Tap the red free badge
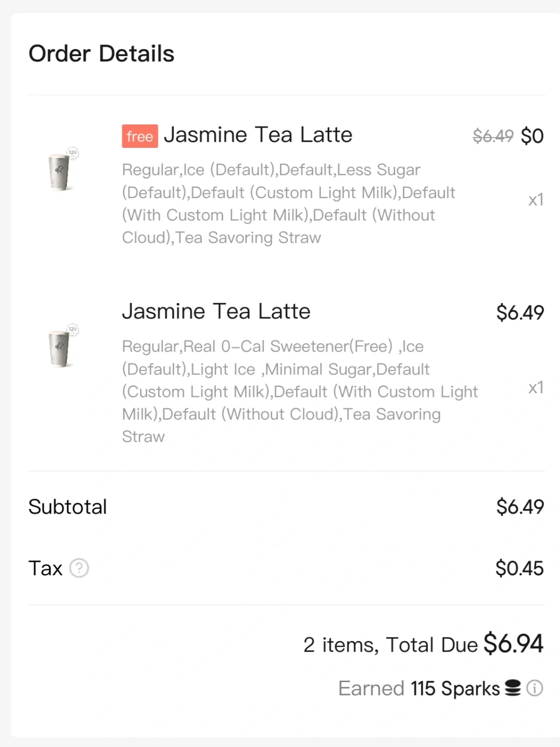560x747 pixels. click(140, 136)
